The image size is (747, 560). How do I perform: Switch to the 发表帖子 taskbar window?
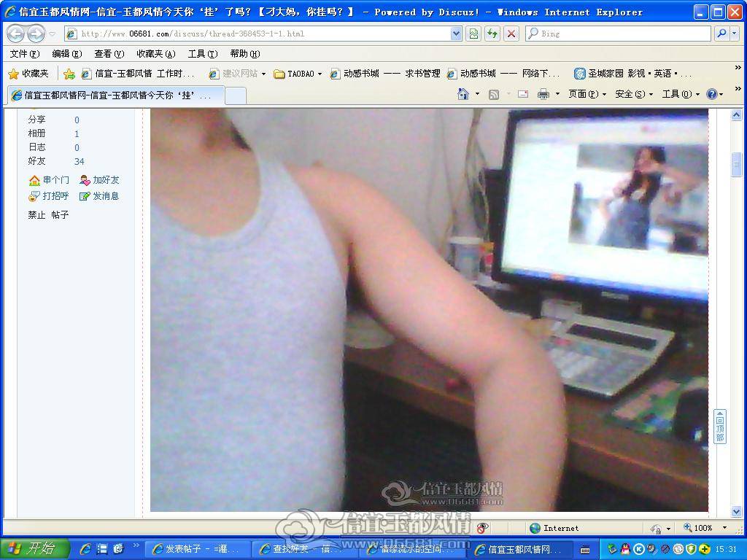coord(197,549)
